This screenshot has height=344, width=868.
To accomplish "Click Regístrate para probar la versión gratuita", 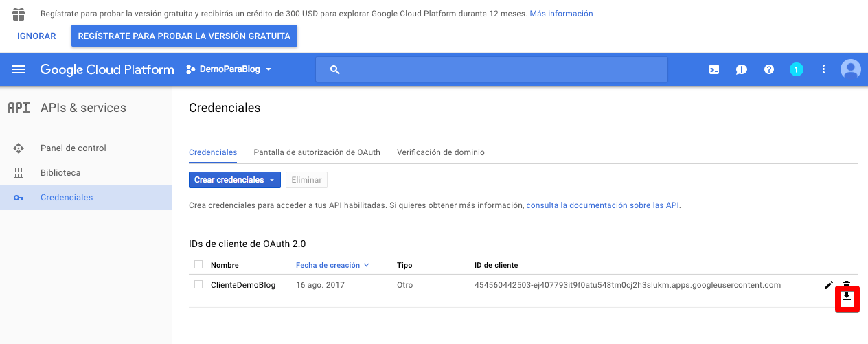I will tap(184, 36).
